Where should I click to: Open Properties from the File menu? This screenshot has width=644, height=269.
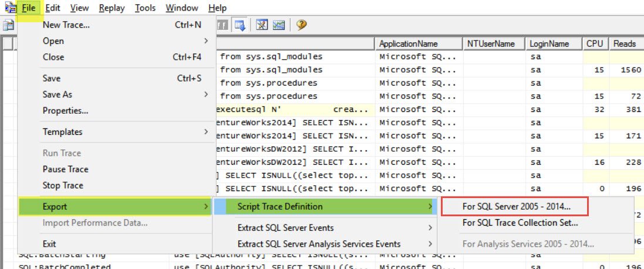65,111
